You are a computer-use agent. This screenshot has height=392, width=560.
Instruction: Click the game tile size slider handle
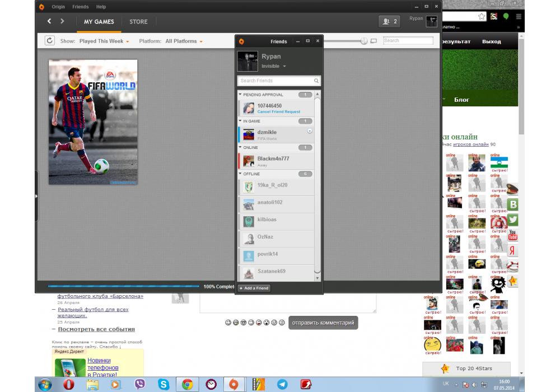(x=364, y=41)
